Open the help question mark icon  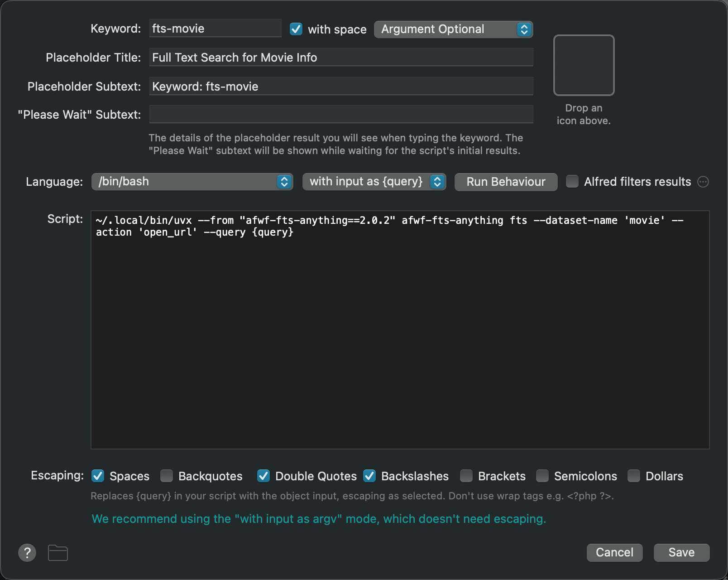27,553
